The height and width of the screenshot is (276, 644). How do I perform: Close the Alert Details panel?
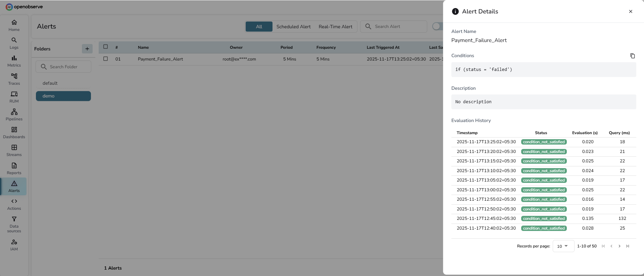click(631, 11)
